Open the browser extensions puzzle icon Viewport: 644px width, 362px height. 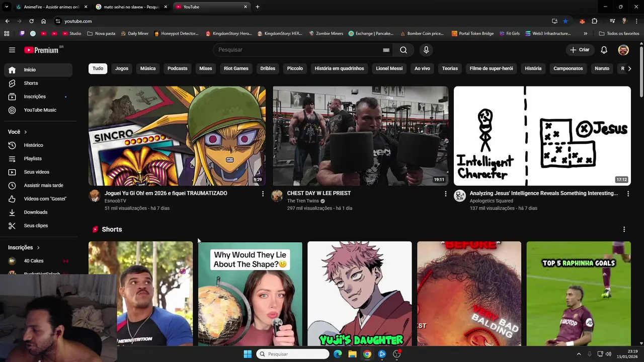point(594,21)
